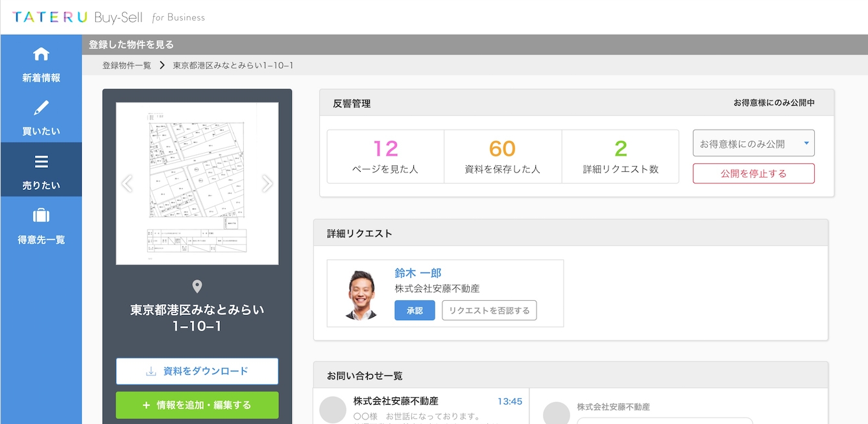Open 得意先一覧 via the briefcase icon
Image resolution: width=868 pixels, height=424 pixels.
click(42, 216)
